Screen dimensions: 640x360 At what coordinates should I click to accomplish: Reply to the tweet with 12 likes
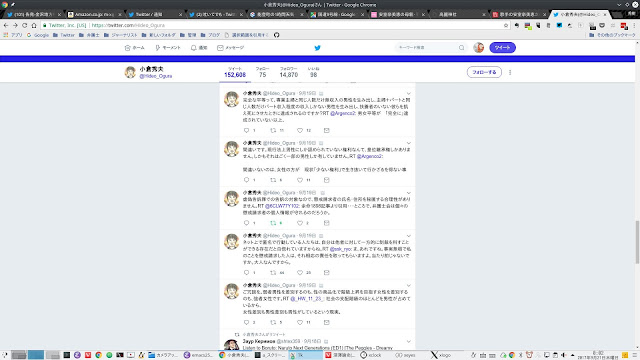pos(246,131)
